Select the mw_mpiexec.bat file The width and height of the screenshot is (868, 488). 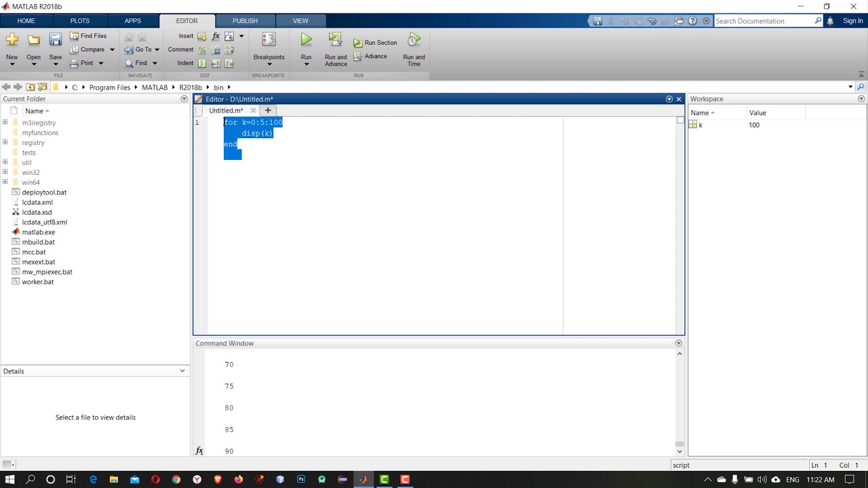(47, 272)
